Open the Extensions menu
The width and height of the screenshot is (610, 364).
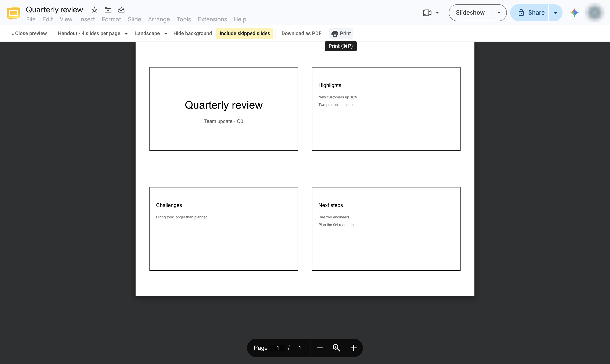point(212,19)
